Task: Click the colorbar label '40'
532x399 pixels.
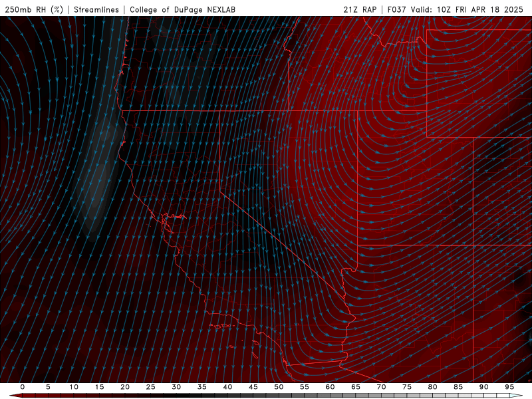Action: [x=227, y=387]
